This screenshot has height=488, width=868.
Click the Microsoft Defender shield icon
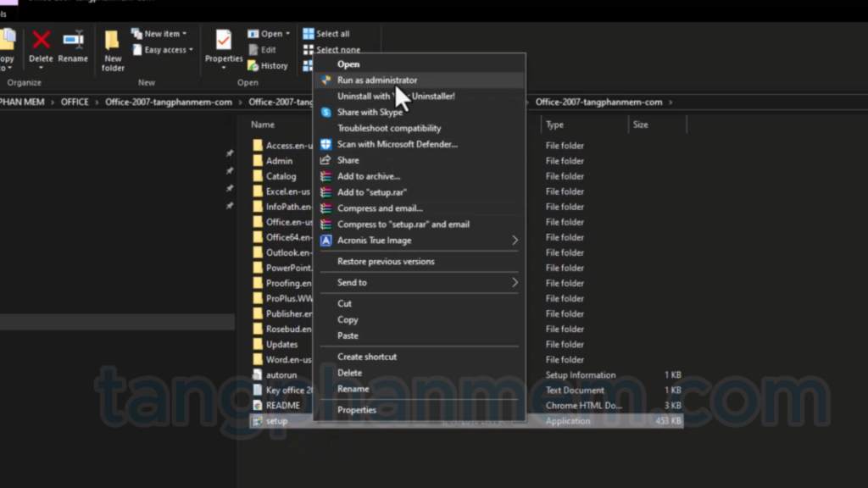(326, 144)
